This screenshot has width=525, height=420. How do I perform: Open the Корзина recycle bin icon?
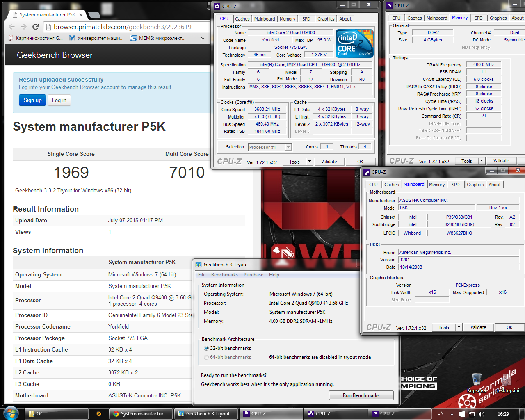476,383
